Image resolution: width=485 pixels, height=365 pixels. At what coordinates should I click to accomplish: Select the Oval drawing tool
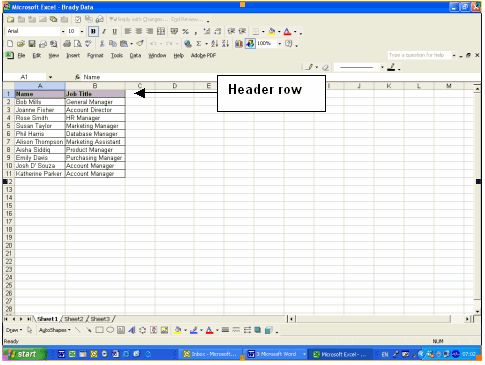tap(110, 330)
